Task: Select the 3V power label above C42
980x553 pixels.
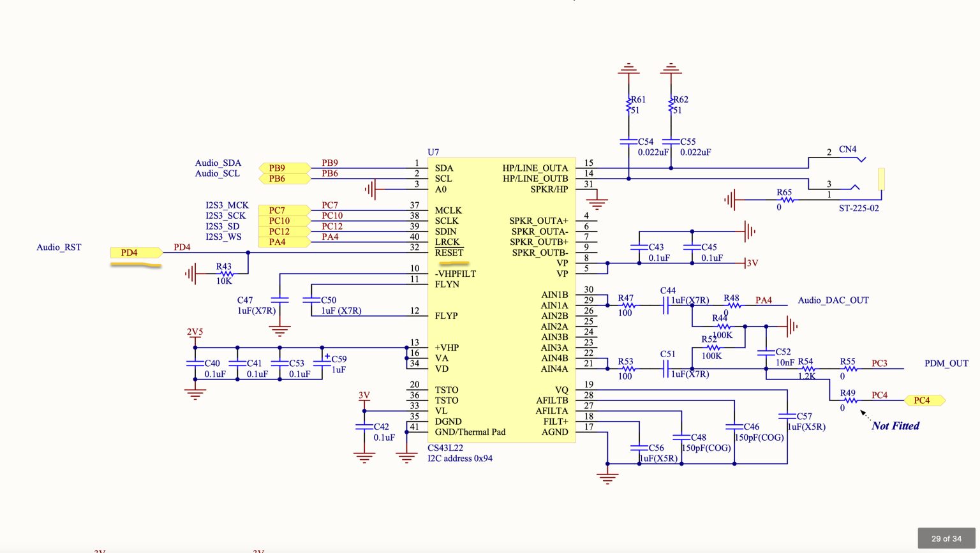Action: [364, 395]
